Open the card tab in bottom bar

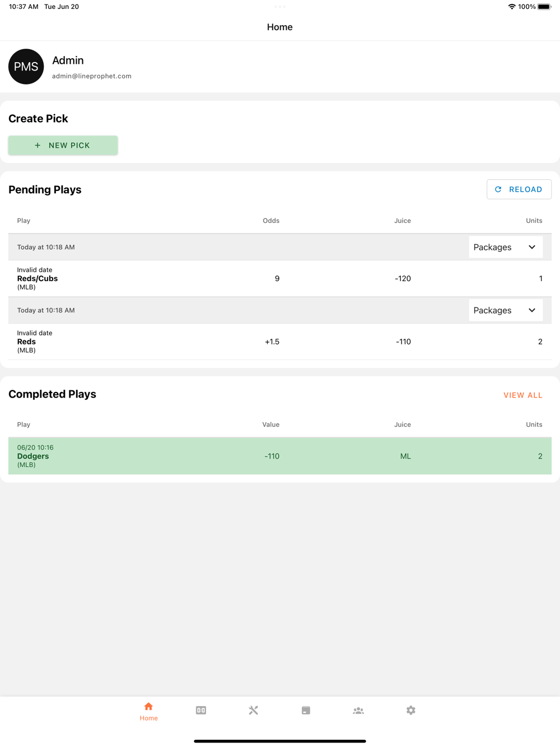(306, 710)
